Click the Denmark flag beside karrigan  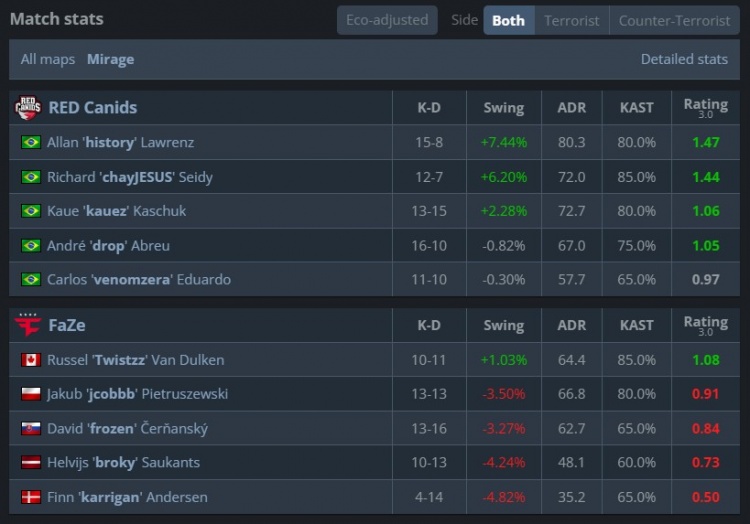click(x=30, y=497)
